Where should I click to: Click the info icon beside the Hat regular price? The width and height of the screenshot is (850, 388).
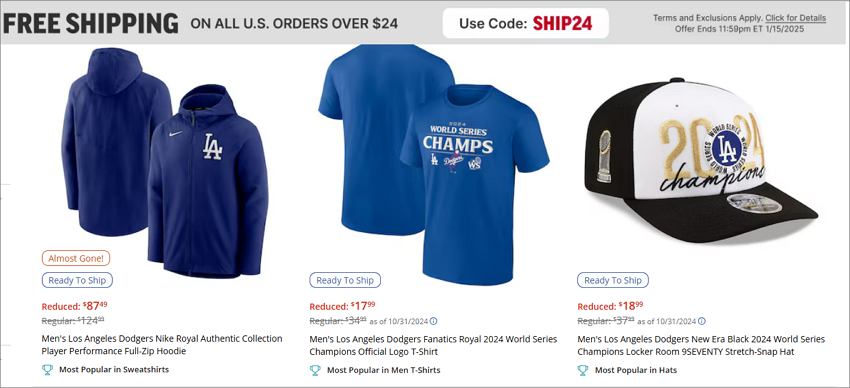pos(702,321)
